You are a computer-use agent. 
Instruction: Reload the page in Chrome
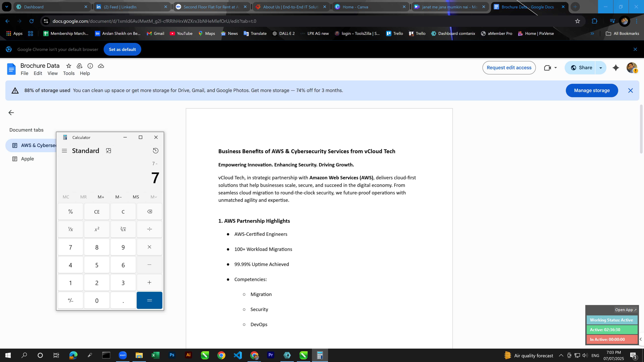pos(32,21)
